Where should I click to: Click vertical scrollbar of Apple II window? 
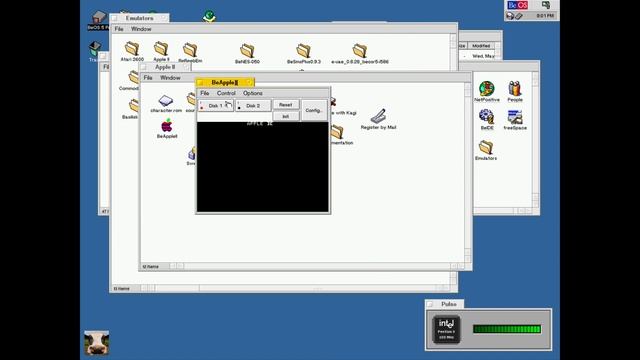[x=468, y=173]
